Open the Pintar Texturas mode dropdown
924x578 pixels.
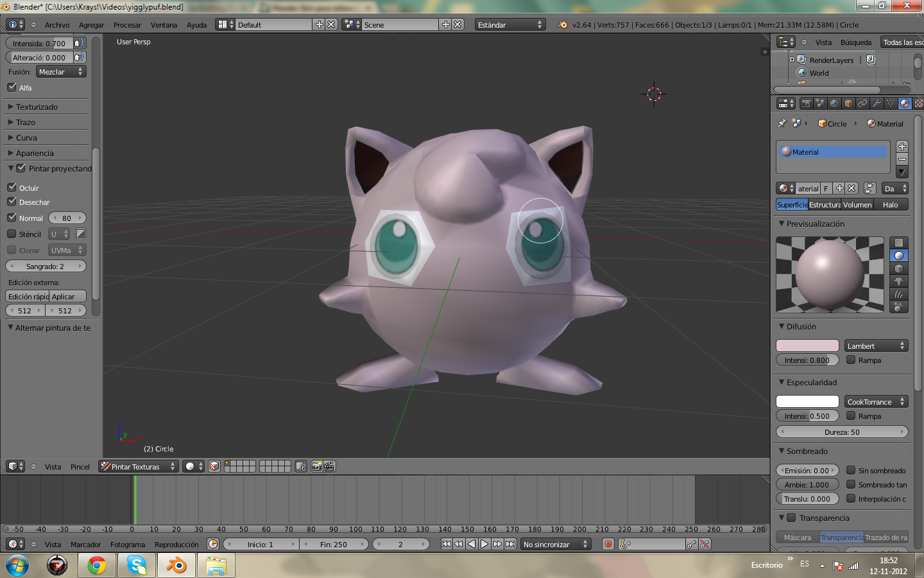138,466
